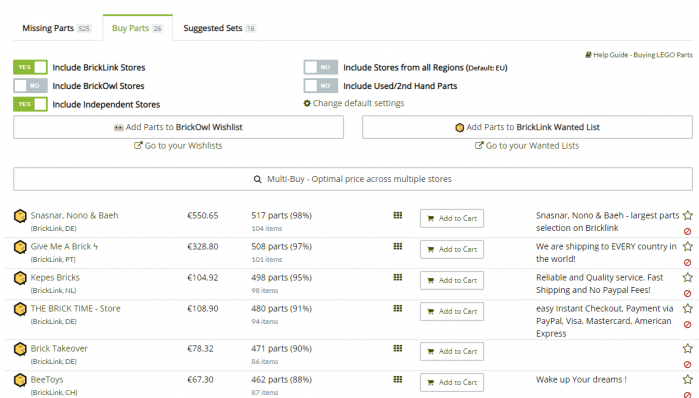Image resolution: width=699 pixels, height=398 pixels.
Task: Open Help Guide - Buying LEGO Parts link
Action: [639, 55]
